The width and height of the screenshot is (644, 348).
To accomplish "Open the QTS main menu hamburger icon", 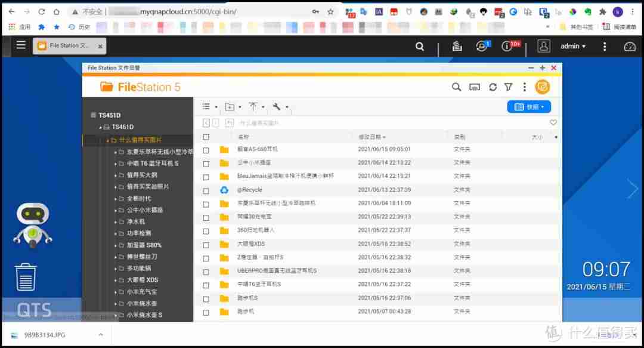I will (21, 45).
